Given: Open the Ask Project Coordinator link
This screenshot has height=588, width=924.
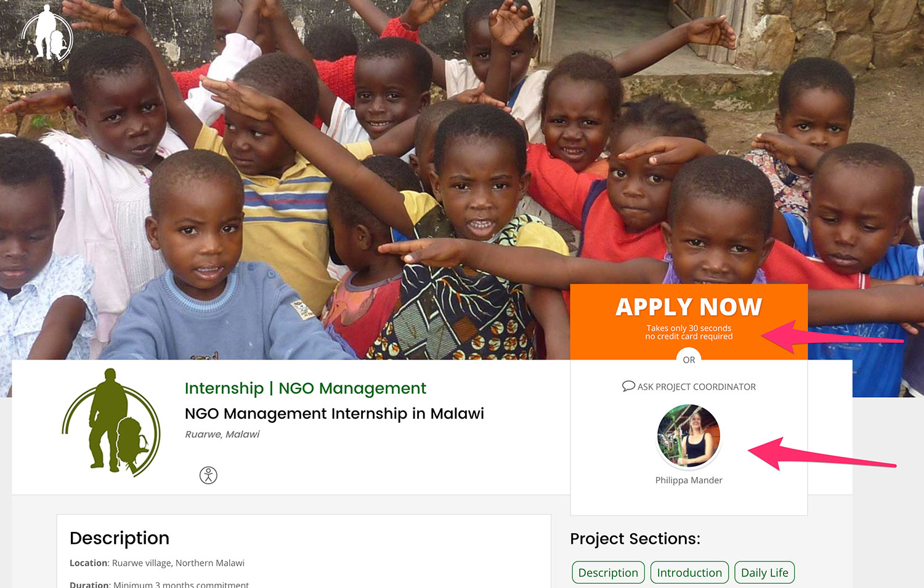Looking at the screenshot, I should [696, 387].
